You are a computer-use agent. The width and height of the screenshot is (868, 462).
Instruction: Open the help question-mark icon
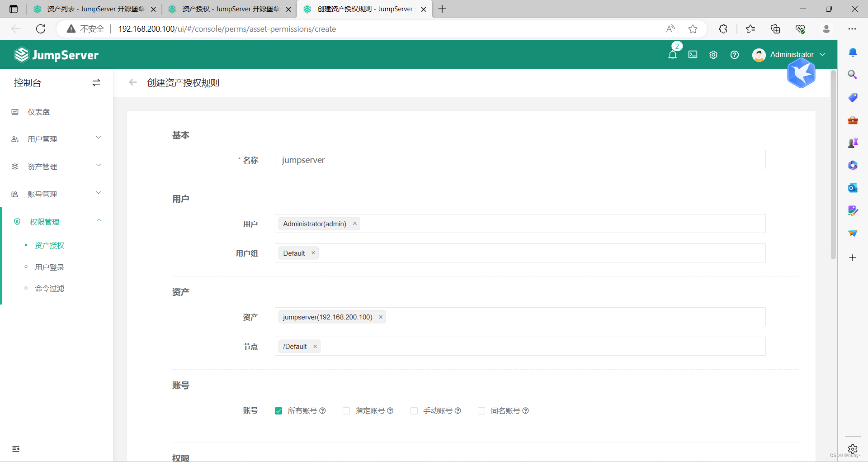tap(735, 55)
